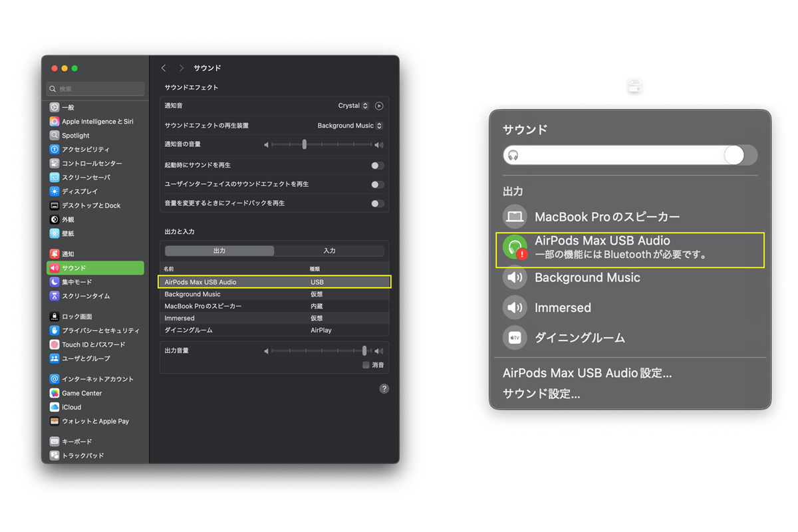
Task: Open サウンドエフェクトの再生装置 Background Music dropdown
Action: pos(350,126)
